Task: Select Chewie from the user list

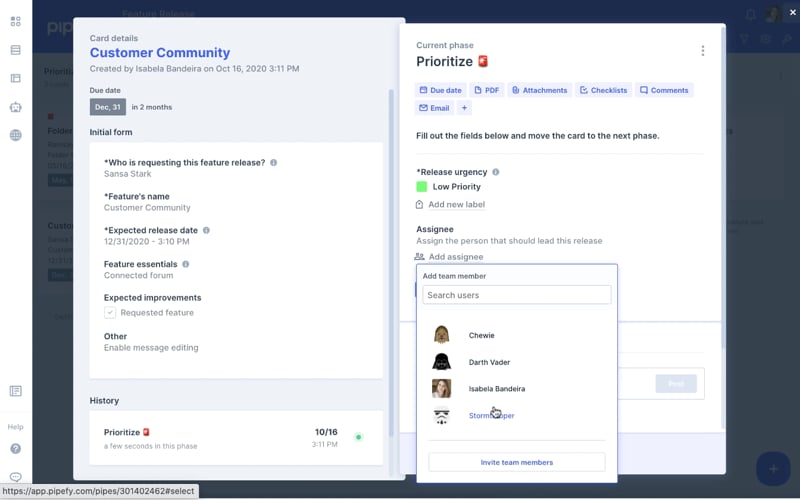Action: [481, 335]
